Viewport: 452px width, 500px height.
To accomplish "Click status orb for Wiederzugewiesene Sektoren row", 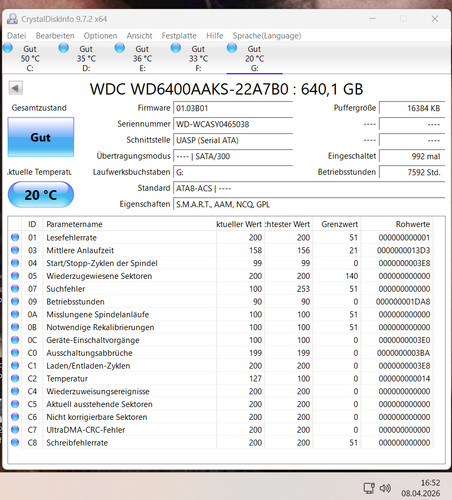I will (x=15, y=276).
